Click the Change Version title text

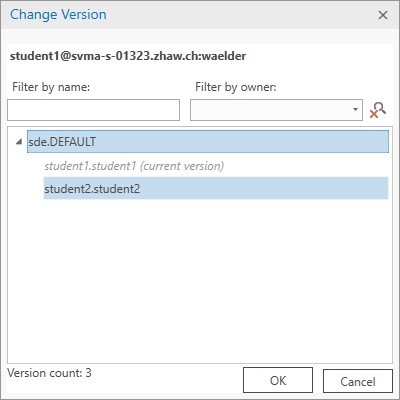[58, 15]
